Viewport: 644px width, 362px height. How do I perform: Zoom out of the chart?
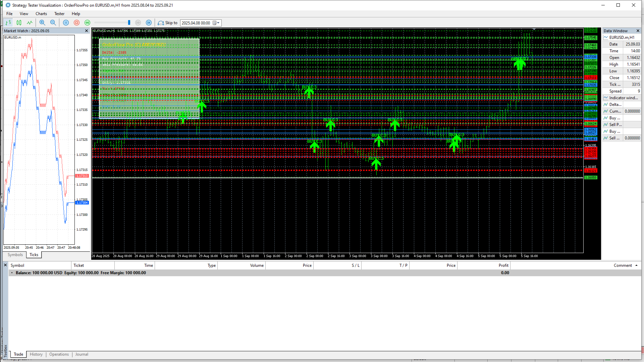pyautogui.click(x=53, y=23)
